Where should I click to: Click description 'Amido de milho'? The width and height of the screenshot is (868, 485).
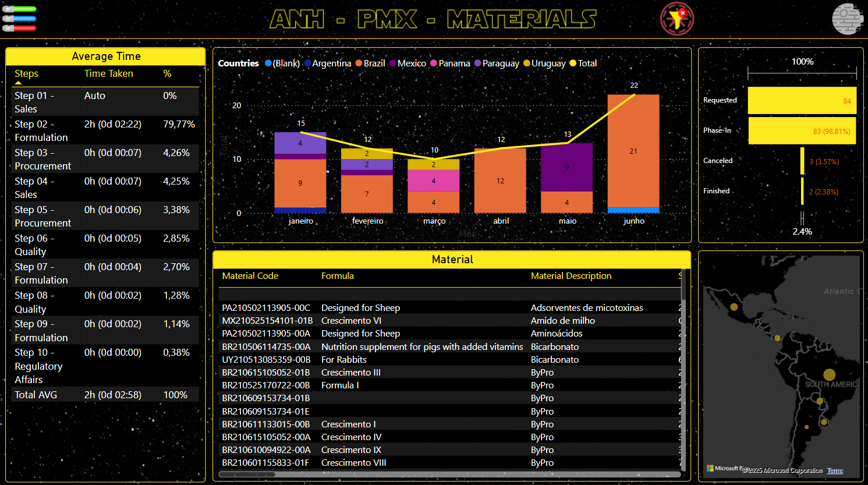point(562,320)
